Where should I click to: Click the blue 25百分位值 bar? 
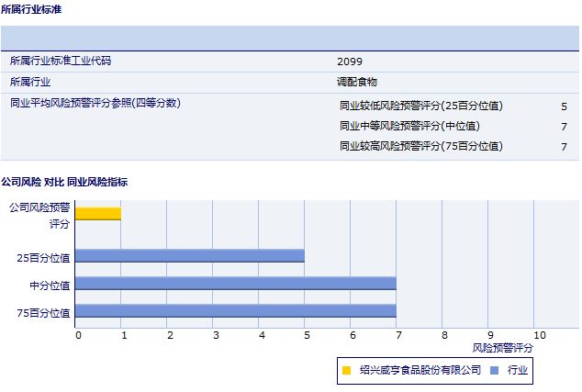coord(190,256)
